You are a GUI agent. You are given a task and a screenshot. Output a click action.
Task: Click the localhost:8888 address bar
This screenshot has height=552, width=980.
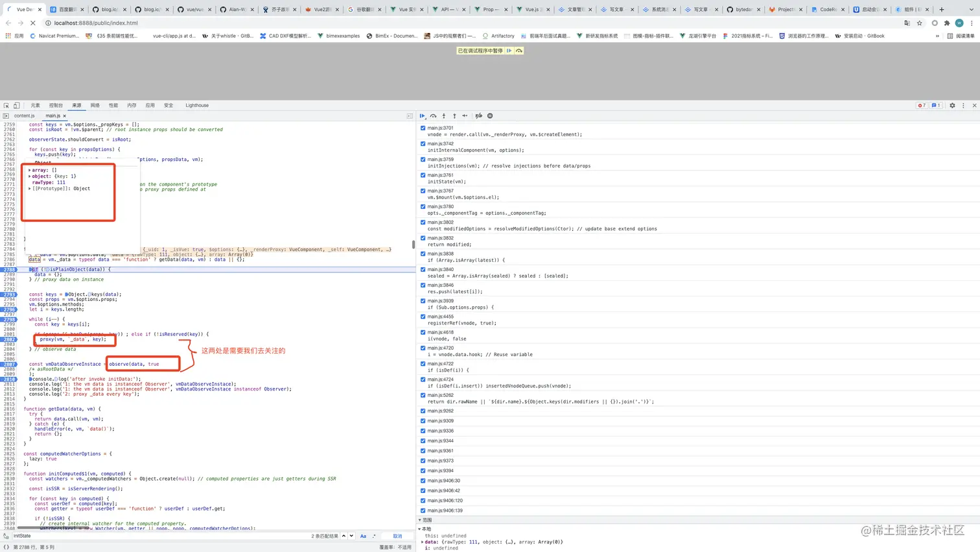click(x=473, y=23)
